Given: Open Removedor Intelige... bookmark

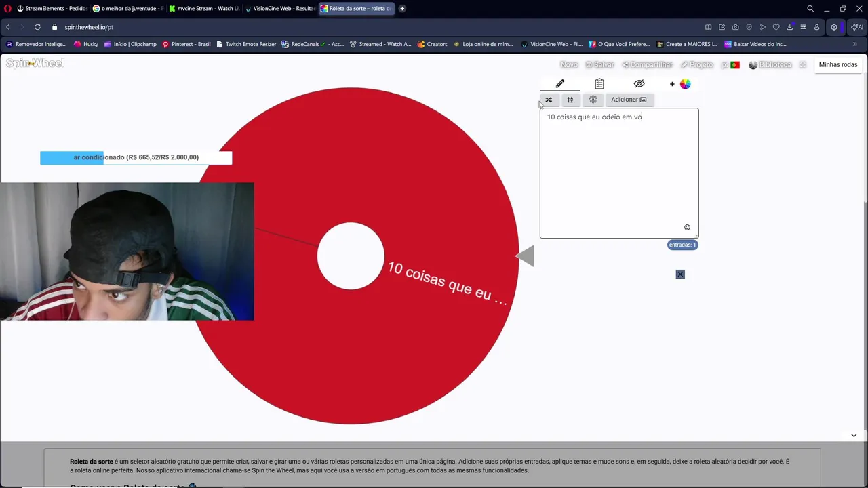Looking at the screenshot, I should (x=36, y=44).
